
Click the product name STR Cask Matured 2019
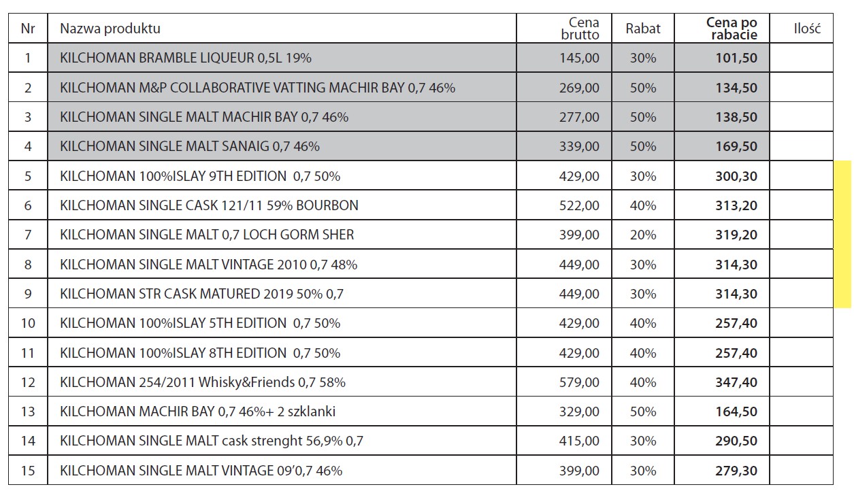click(201, 294)
